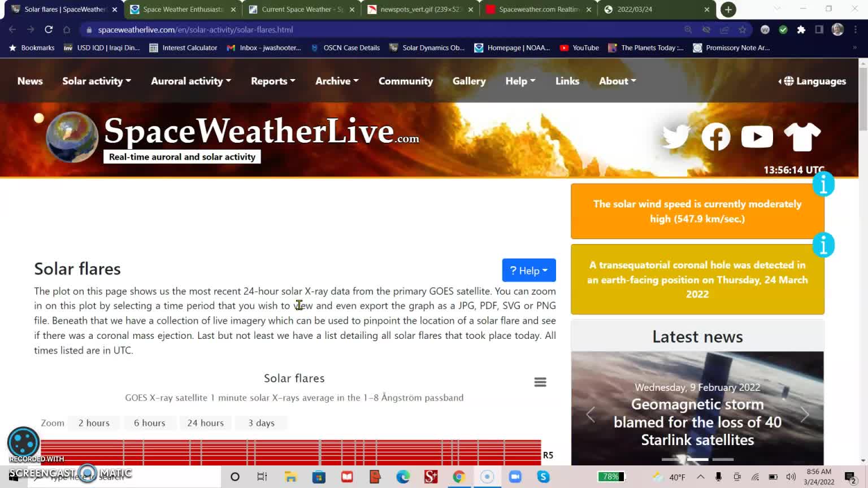
Task: Switch to Spaceweather.com Realtime tab
Action: 539,10
